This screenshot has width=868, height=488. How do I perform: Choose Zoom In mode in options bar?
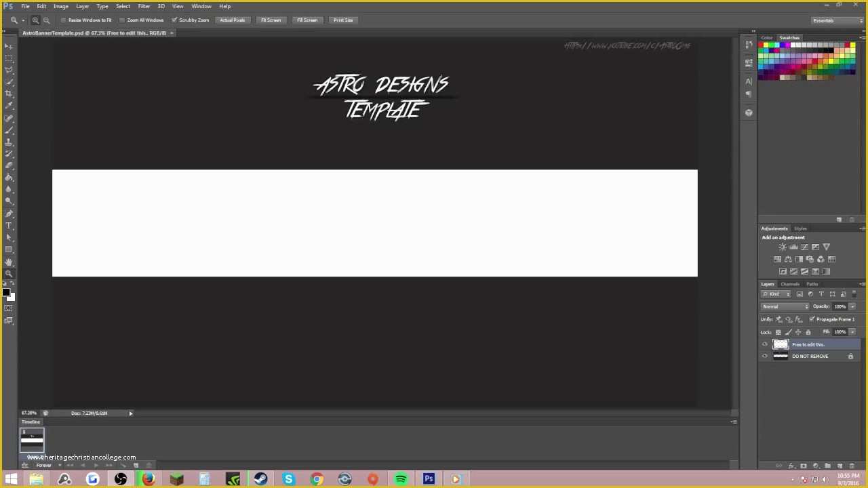coord(35,20)
